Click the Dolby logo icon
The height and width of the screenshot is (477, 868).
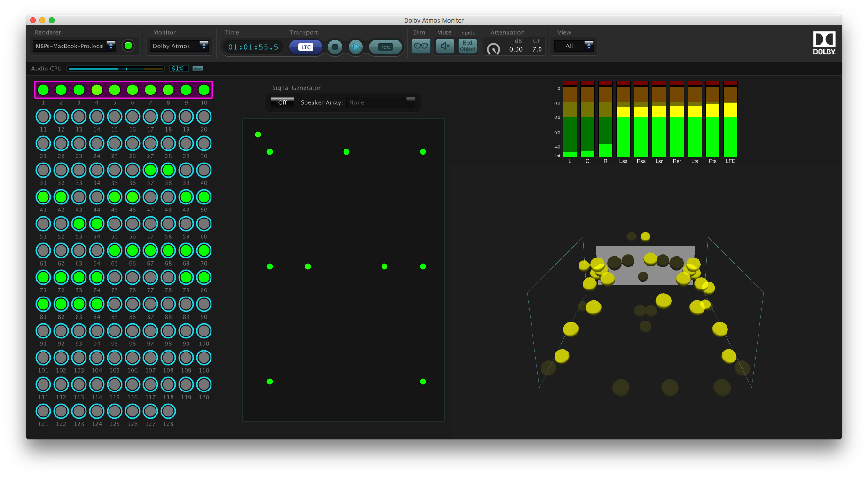[x=824, y=43]
